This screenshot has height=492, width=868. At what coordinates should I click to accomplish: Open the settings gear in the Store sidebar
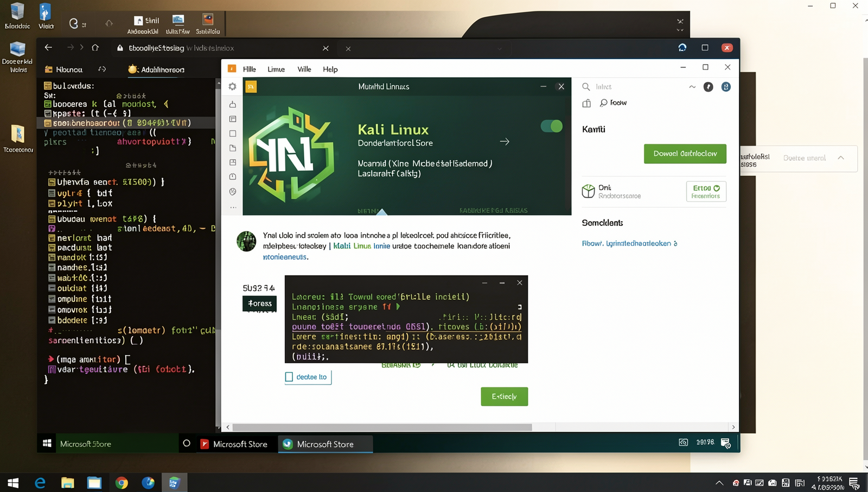[x=233, y=86]
